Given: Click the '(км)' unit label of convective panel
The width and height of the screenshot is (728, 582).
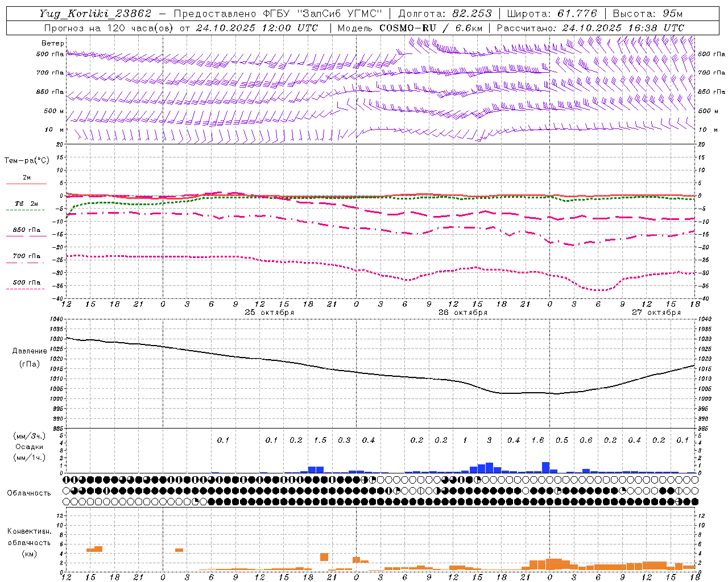Looking at the screenshot, I should tap(30, 554).
